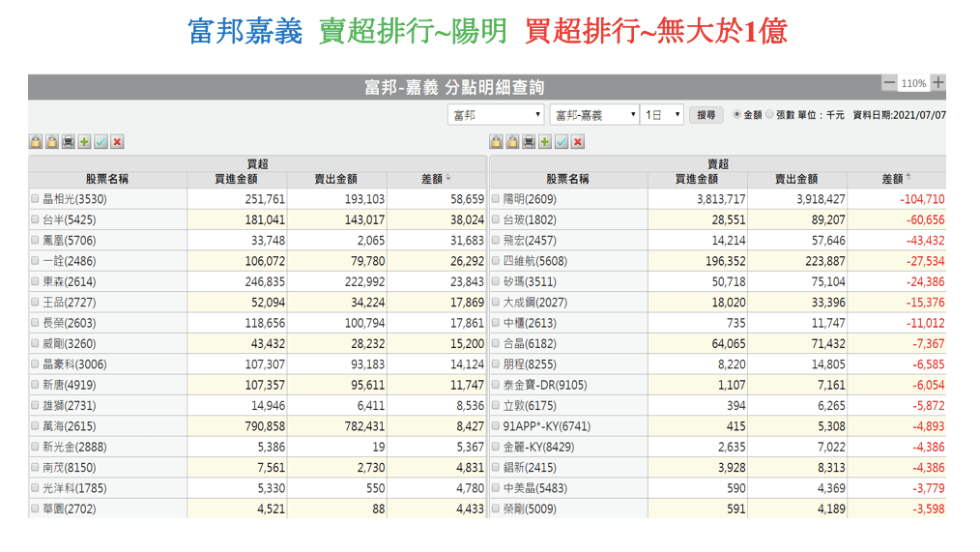Click the printer icon above 賣超 table

pos(529,142)
